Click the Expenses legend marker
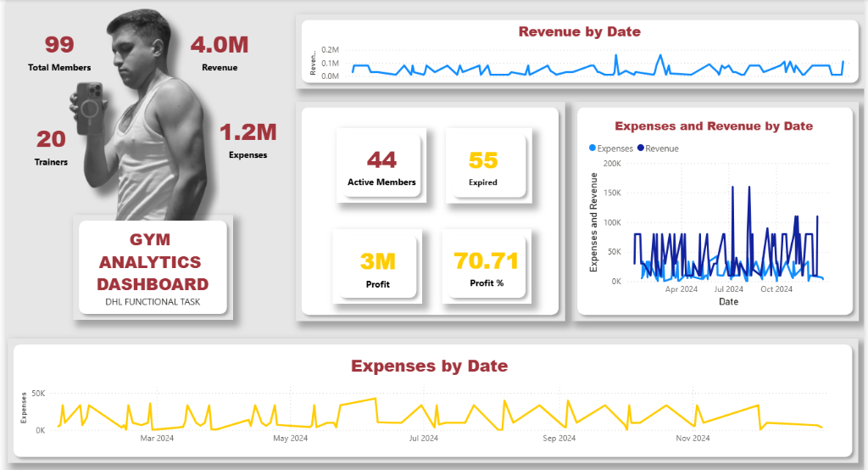 [x=592, y=148]
